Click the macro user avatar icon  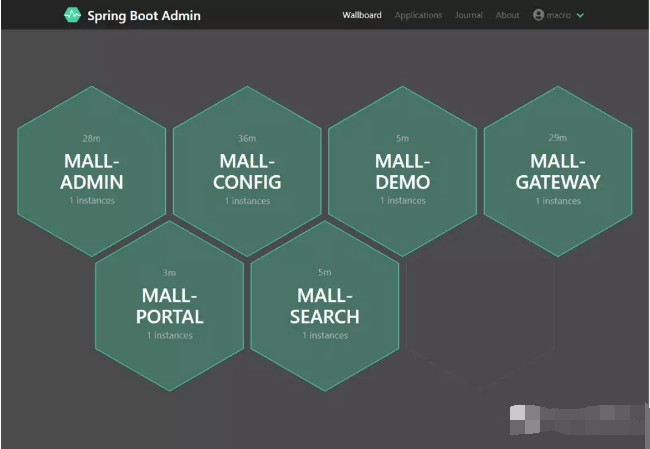pos(539,15)
